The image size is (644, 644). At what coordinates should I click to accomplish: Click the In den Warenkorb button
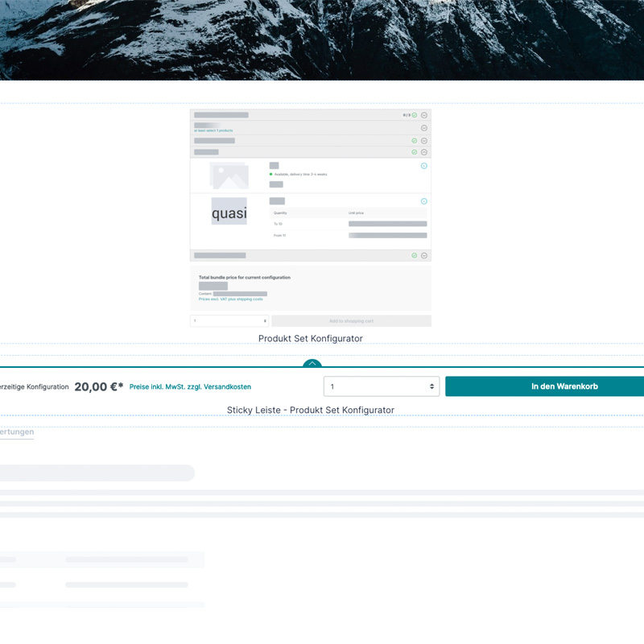tap(544, 386)
